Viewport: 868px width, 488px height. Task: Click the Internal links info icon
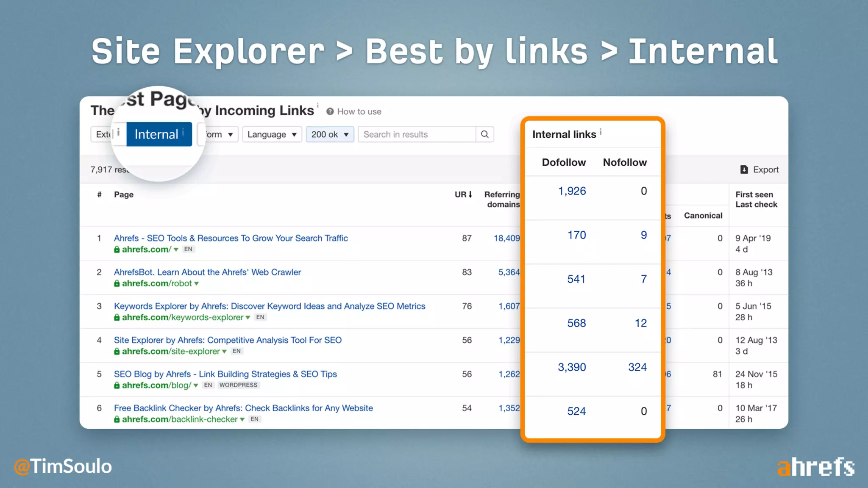click(601, 132)
